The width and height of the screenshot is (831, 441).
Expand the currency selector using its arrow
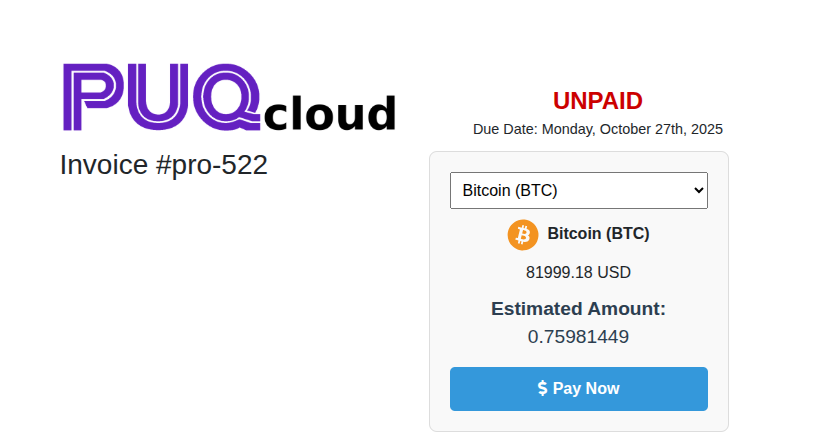[x=698, y=190]
